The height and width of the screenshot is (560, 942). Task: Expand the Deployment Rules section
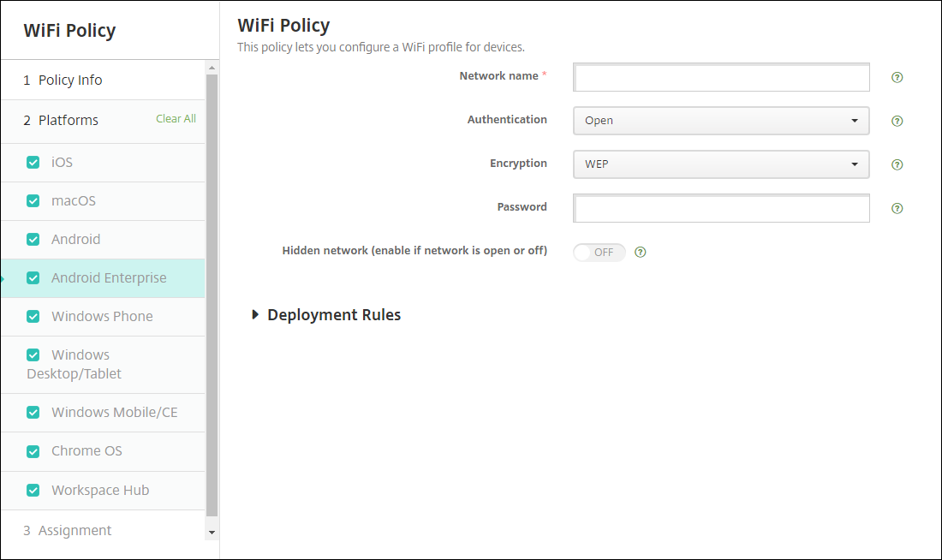[x=326, y=315]
